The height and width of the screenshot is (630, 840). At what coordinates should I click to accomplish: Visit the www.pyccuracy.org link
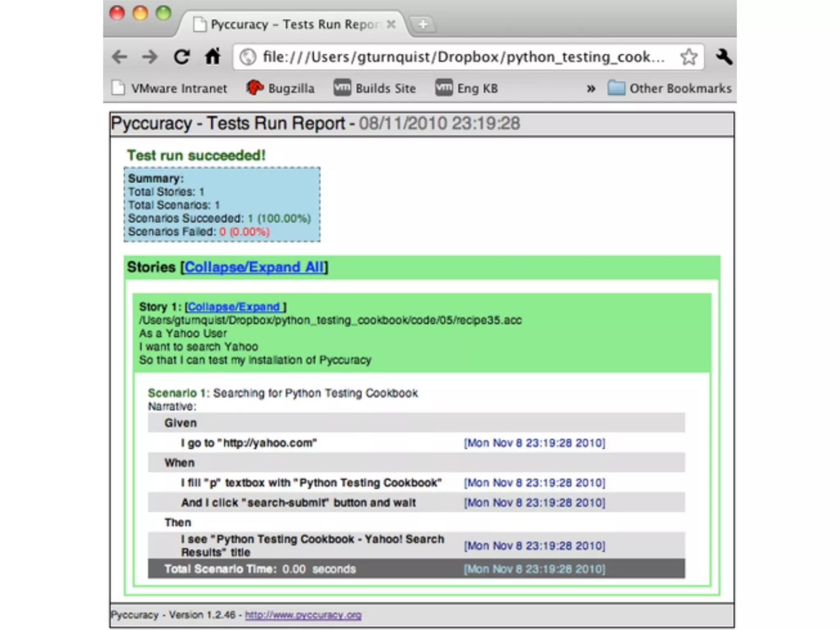(x=303, y=615)
